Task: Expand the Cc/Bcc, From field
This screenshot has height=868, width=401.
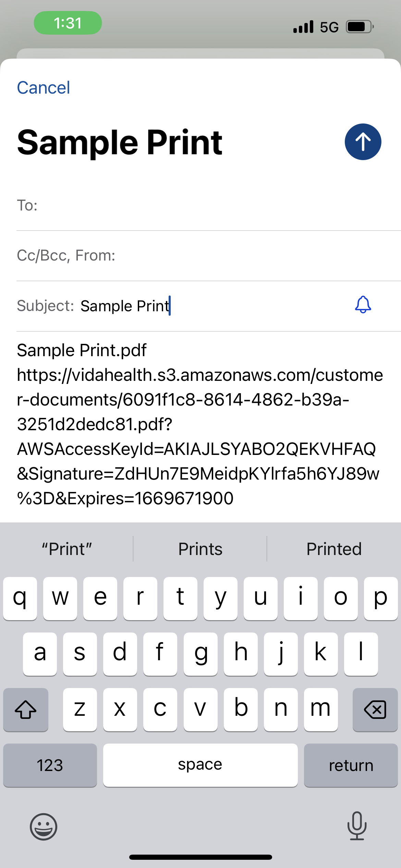Action: 206,256
